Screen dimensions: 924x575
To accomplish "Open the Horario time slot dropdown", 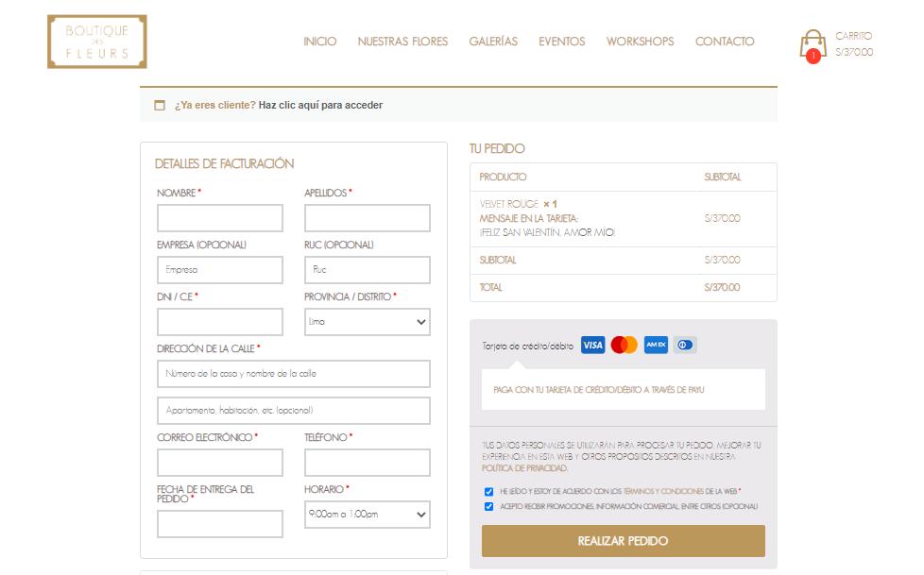I will point(368,515).
